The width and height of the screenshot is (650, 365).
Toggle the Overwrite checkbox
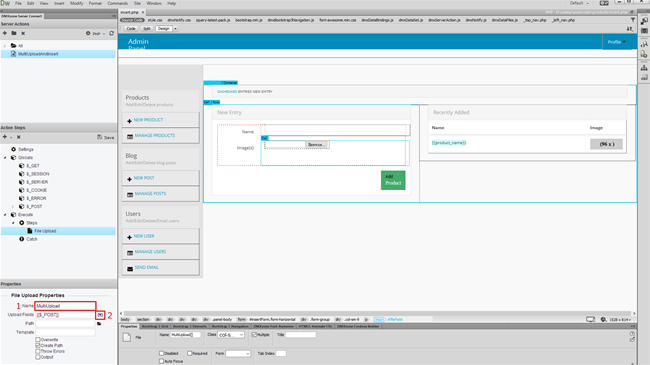point(38,339)
